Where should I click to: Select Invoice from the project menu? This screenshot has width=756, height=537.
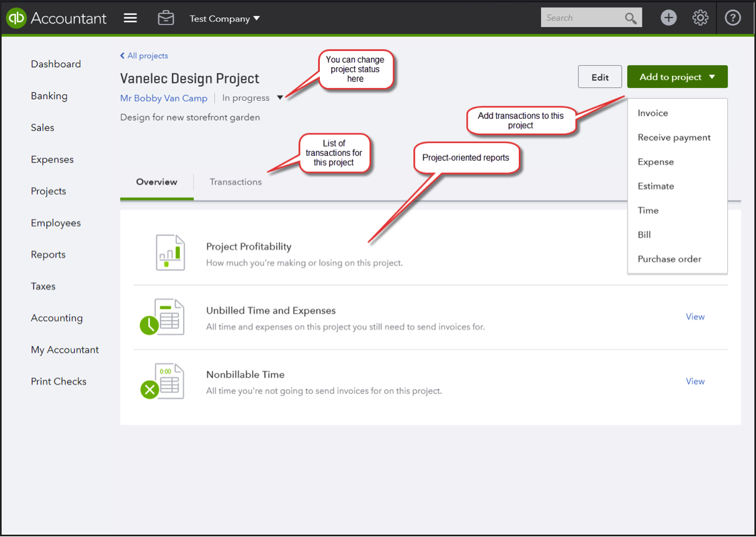653,113
